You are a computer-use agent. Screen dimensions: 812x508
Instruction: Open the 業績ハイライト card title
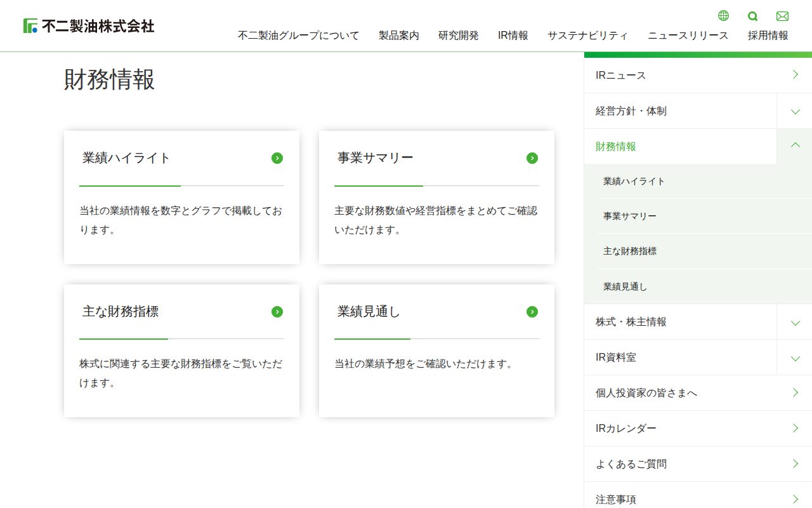click(126, 158)
